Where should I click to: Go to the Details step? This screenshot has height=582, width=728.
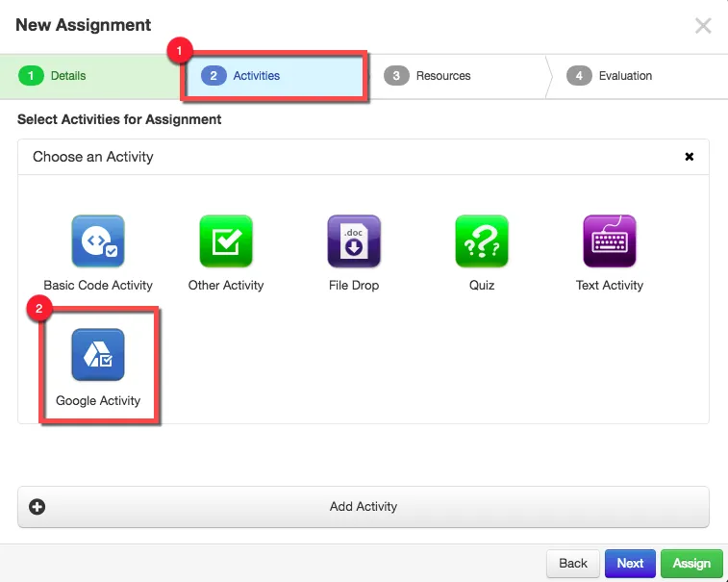tap(89, 76)
